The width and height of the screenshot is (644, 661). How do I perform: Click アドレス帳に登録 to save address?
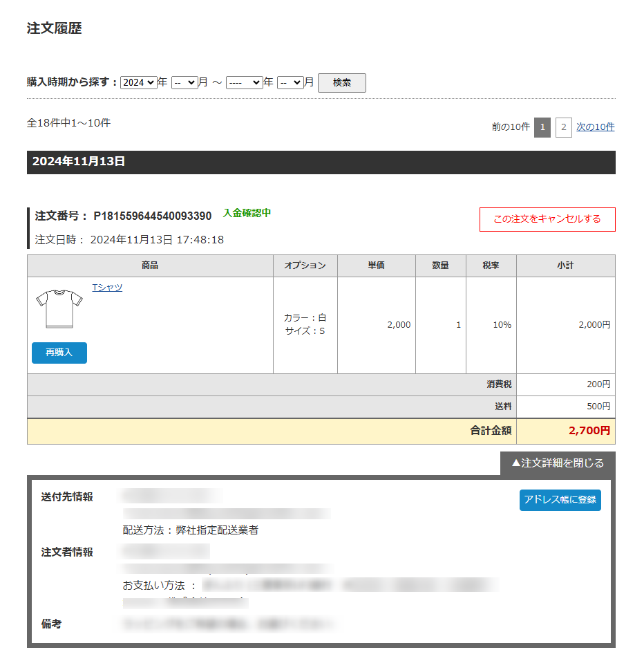(x=560, y=500)
